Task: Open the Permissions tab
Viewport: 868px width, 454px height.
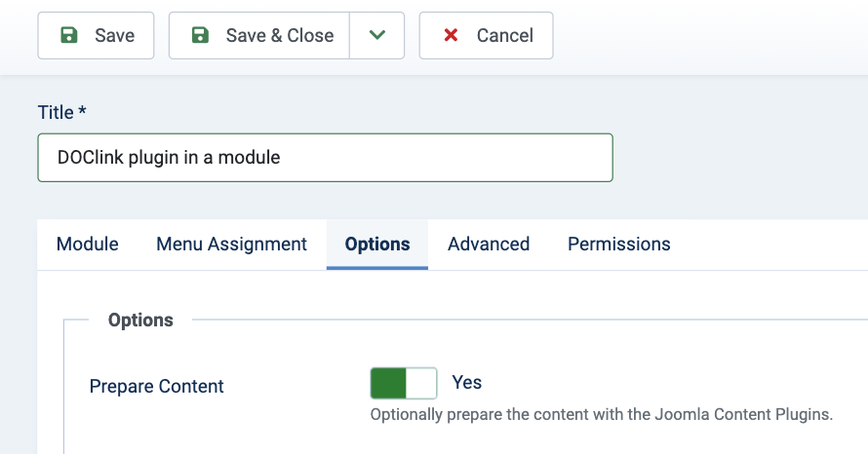Action: tap(619, 245)
